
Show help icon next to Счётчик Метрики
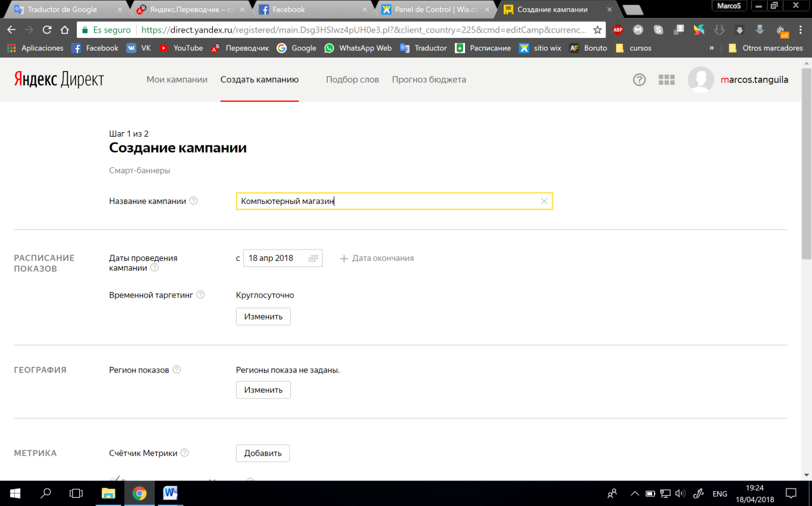(x=185, y=453)
